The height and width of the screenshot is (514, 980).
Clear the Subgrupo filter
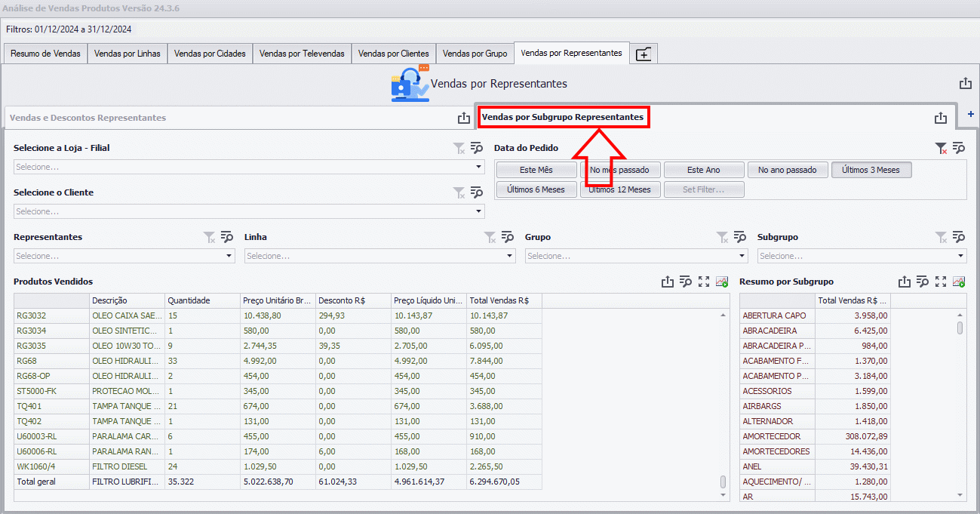(x=941, y=237)
